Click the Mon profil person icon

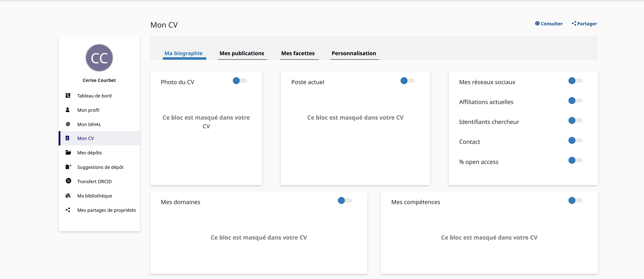coord(68,110)
